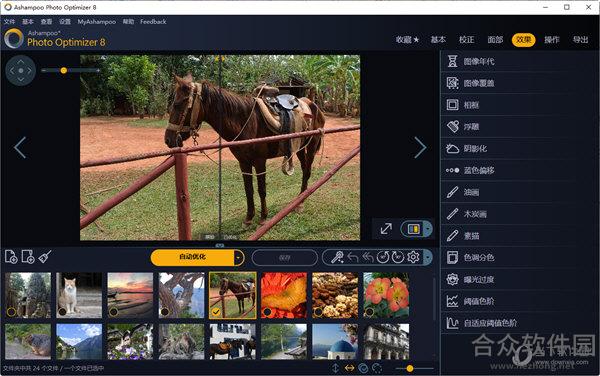Screen dimensions: 600x376
Task: Click the circular check icon in status bar
Action: (363, 368)
